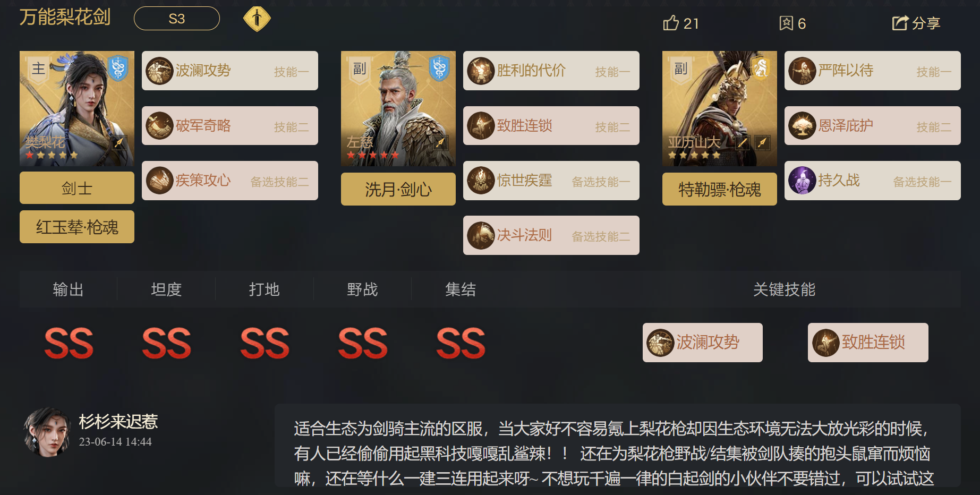This screenshot has width=980, height=495.
Task: Click the S3 season pill button
Action: [177, 19]
